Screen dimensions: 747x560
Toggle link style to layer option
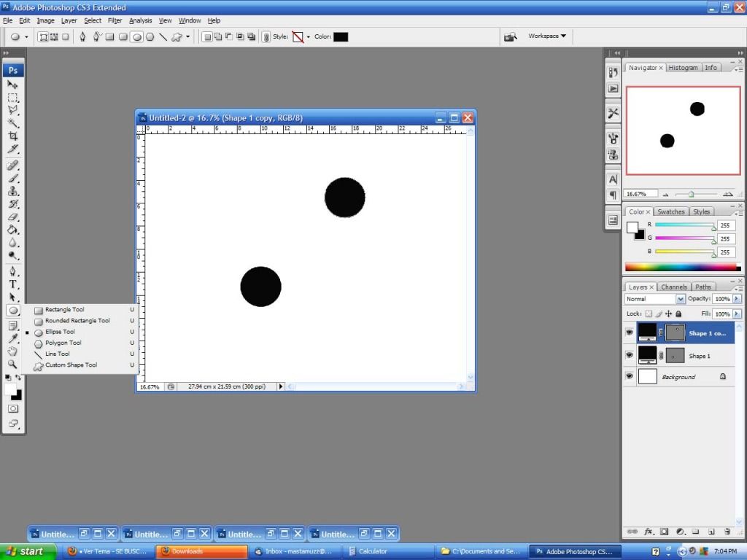click(x=266, y=36)
